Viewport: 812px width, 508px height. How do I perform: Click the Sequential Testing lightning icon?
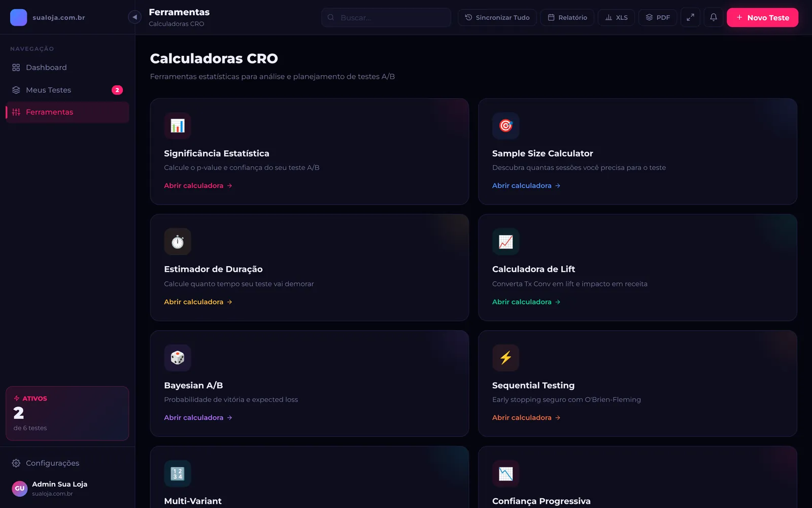[x=505, y=358]
